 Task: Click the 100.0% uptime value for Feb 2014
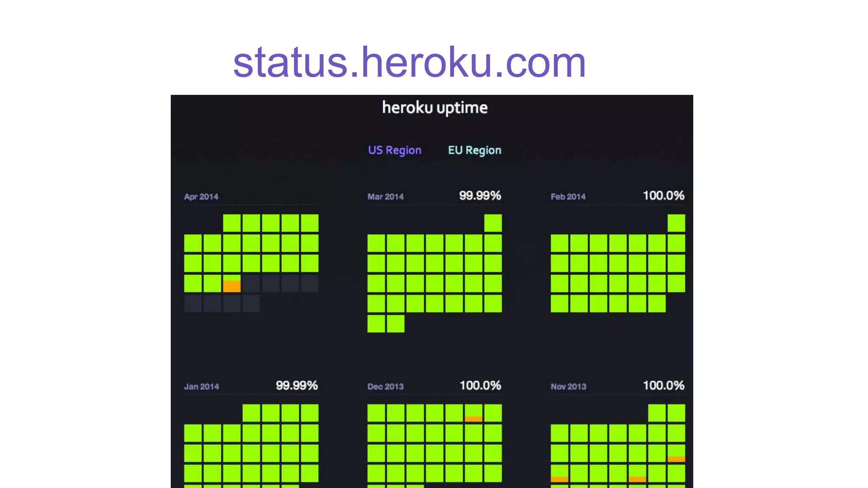(664, 195)
